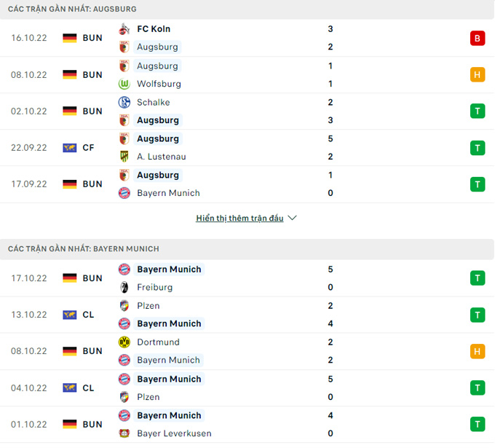Click the orange H badge for Augsburg vs Wolfsburg
This screenshot has height=448, width=495.
point(478,75)
